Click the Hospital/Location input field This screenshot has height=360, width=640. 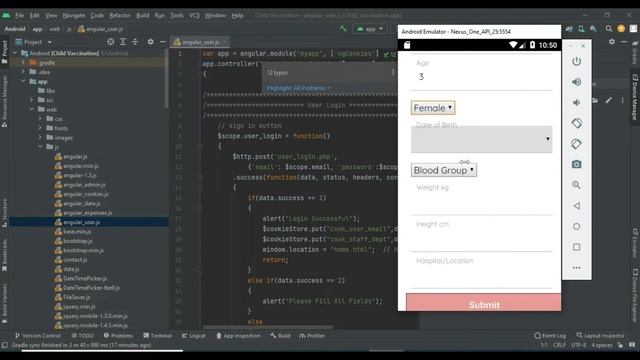pos(482,276)
